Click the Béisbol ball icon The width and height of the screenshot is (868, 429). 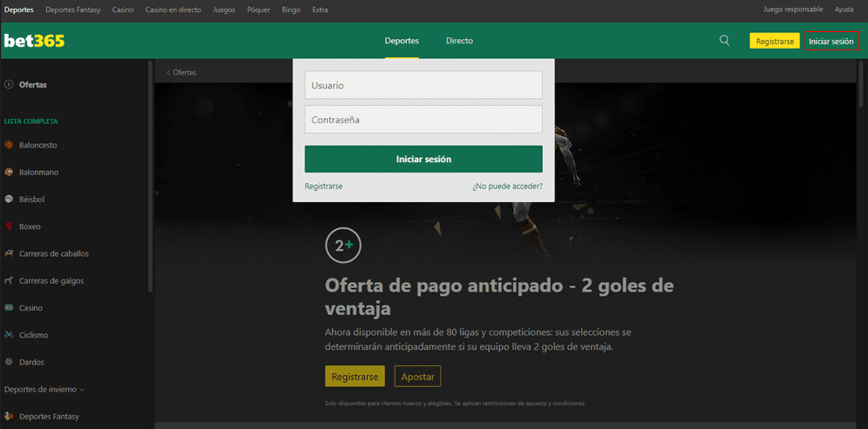click(x=9, y=199)
